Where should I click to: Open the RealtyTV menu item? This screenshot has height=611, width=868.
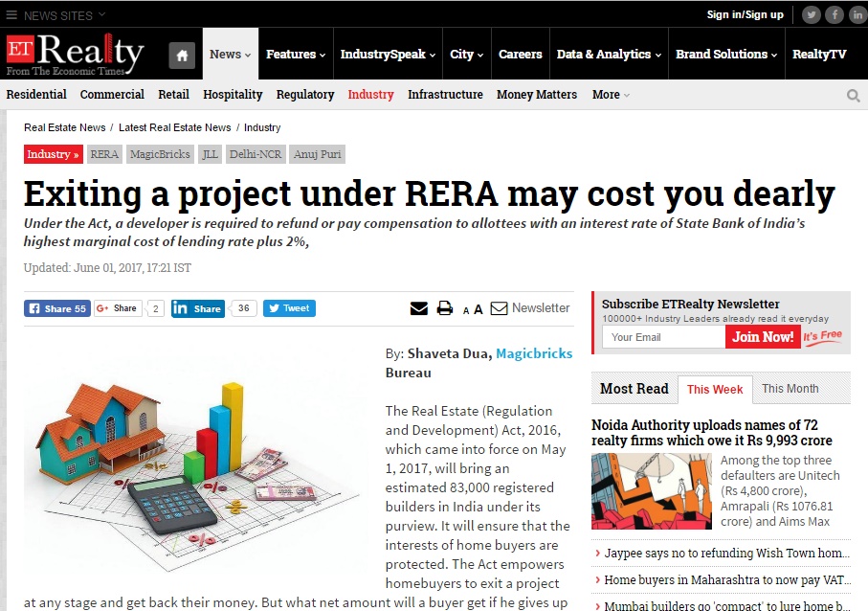point(819,55)
